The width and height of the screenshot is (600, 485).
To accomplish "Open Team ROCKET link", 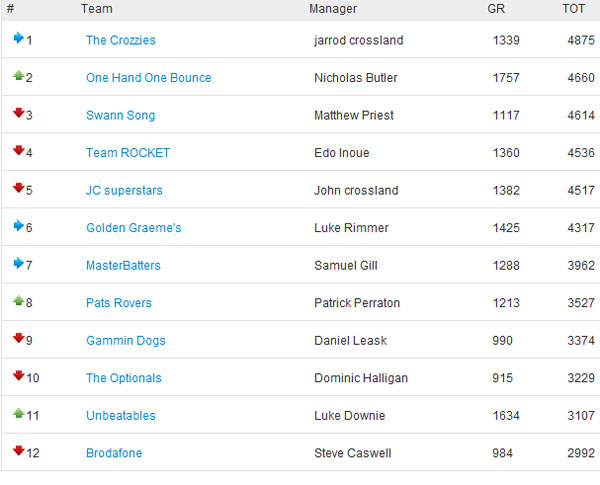I will click(128, 153).
